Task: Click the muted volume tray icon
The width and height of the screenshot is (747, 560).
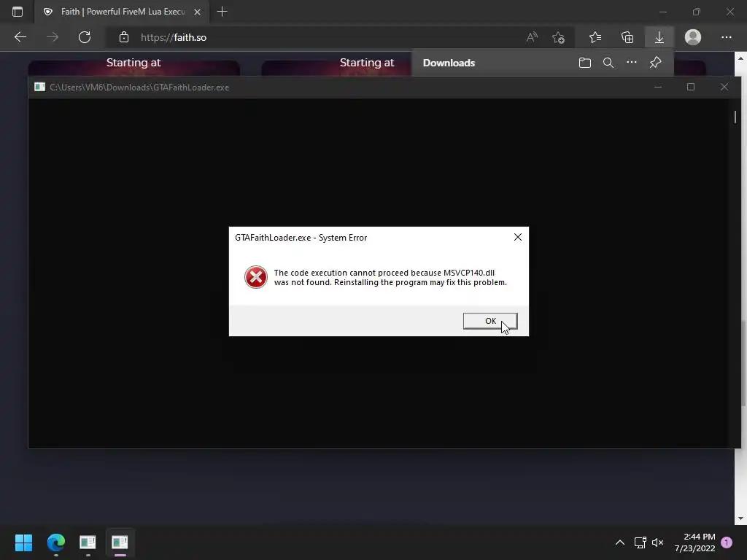Action: (x=657, y=542)
